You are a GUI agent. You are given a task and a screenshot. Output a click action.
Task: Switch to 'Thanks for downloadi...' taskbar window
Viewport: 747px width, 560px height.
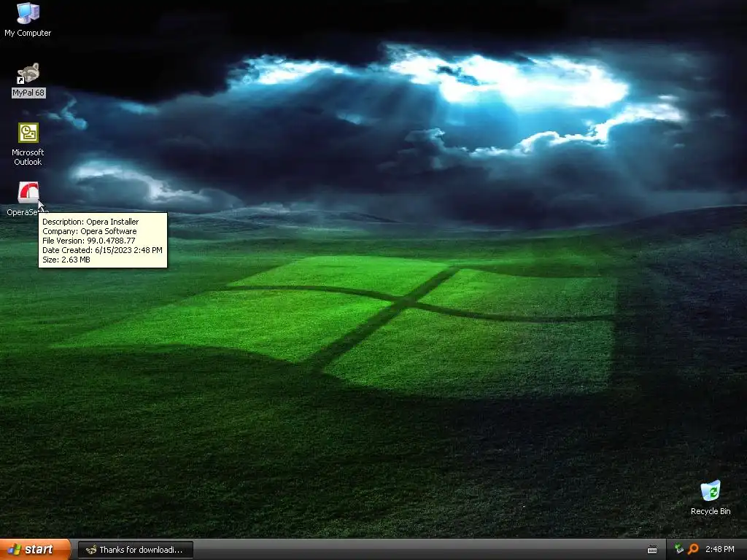(x=135, y=550)
